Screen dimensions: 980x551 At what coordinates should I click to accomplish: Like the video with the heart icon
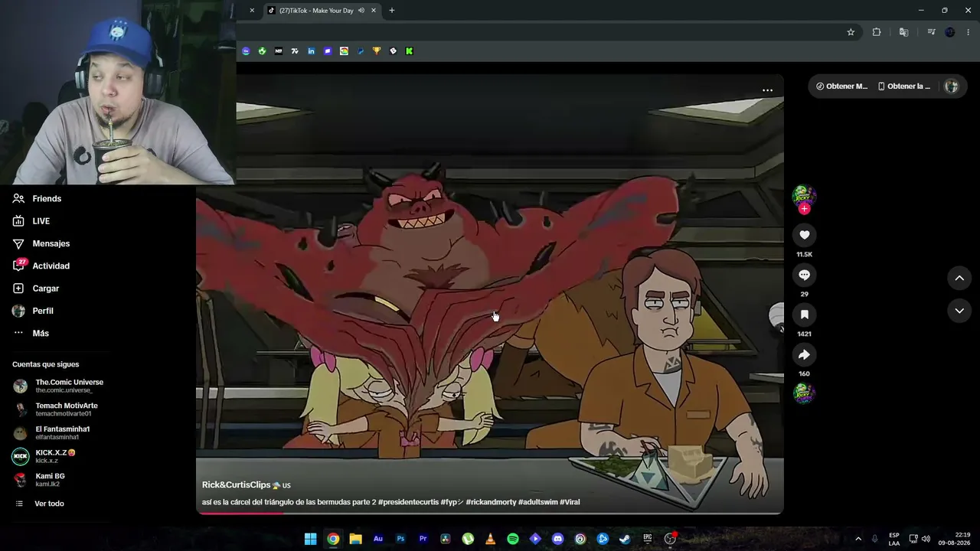tap(804, 235)
